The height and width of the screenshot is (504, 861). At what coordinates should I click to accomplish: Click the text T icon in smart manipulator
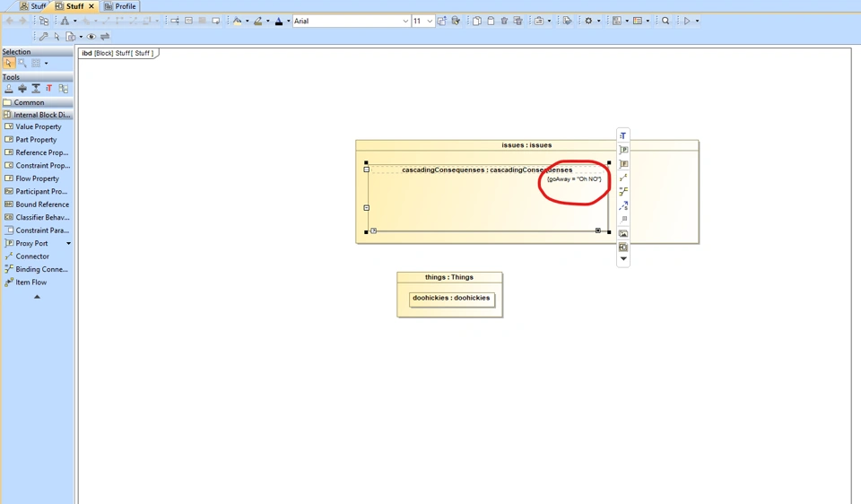[623, 135]
